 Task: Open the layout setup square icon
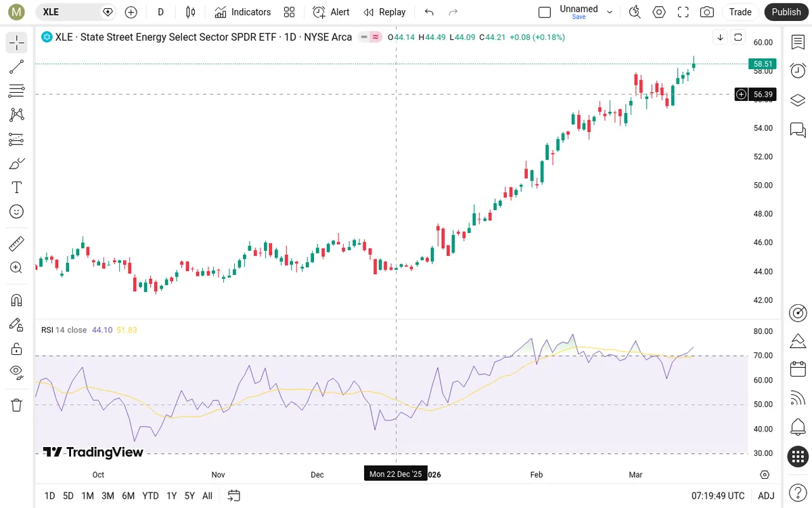(545, 12)
